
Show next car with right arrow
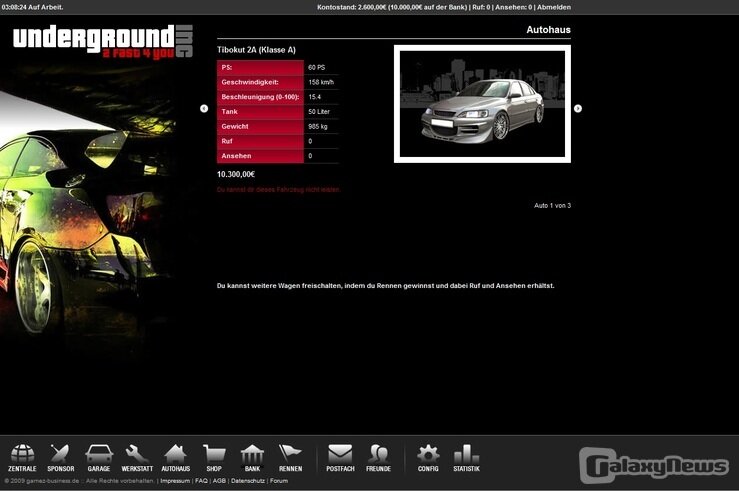[x=578, y=108]
